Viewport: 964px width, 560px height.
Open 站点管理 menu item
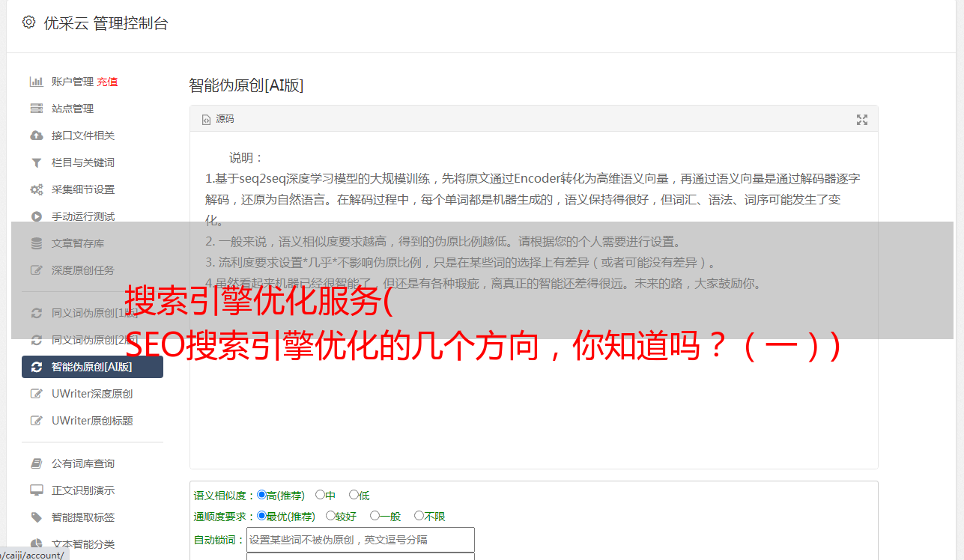(73, 109)
